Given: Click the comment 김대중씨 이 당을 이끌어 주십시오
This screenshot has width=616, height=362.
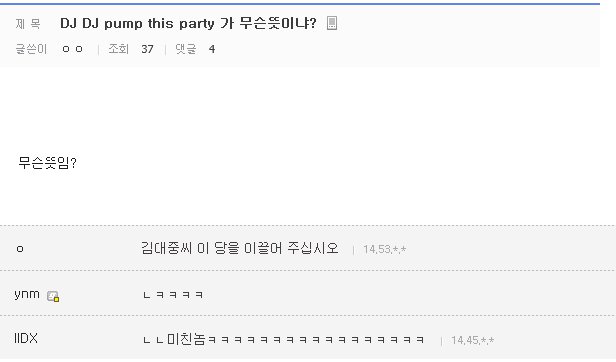Looking at the screenshot, I should (x=240, y=248).
